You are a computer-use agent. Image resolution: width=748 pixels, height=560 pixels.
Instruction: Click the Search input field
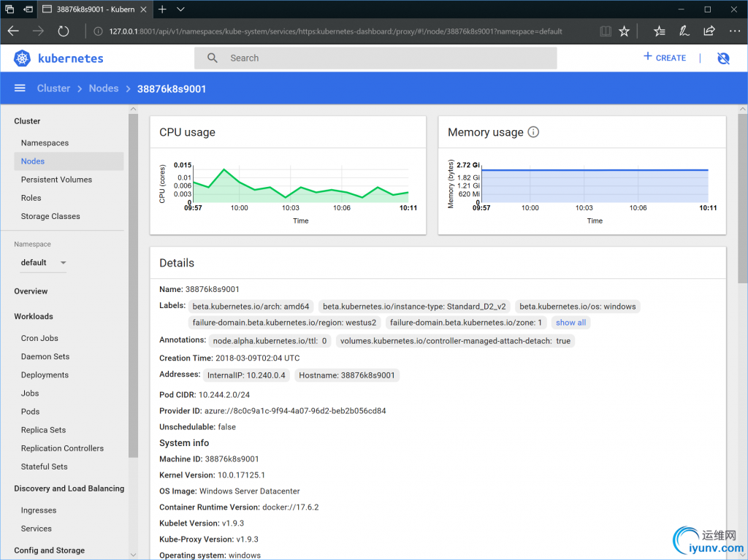click(x=375, y=58)
